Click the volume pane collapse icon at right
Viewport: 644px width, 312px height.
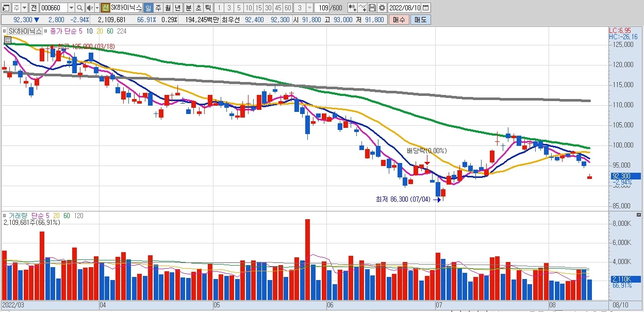639,215
